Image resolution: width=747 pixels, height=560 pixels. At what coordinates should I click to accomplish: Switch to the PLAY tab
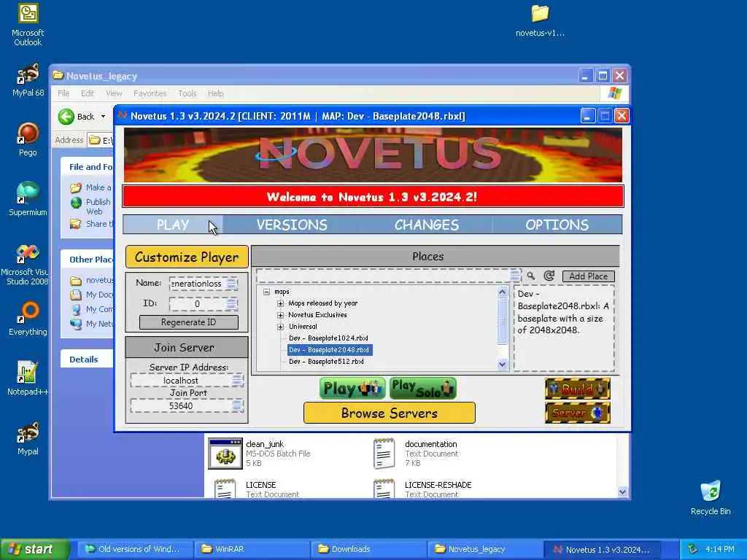173,225
